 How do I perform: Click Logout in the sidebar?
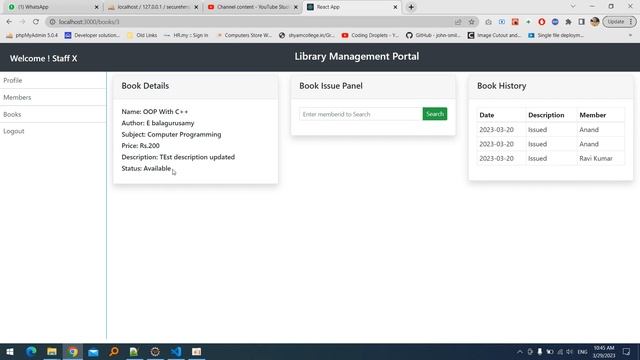click(x=14, y=131)
